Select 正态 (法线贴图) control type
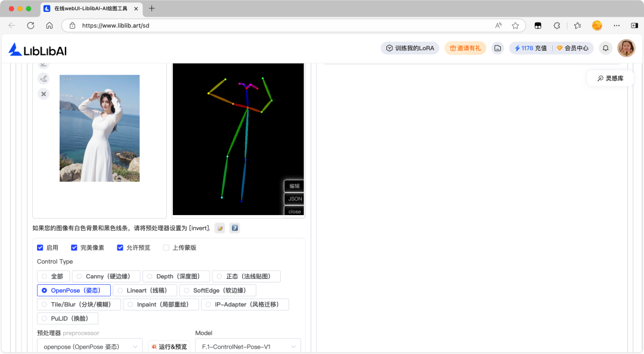Image resolution: width=644 pixels, height=354 pixels. pos(246,277)
